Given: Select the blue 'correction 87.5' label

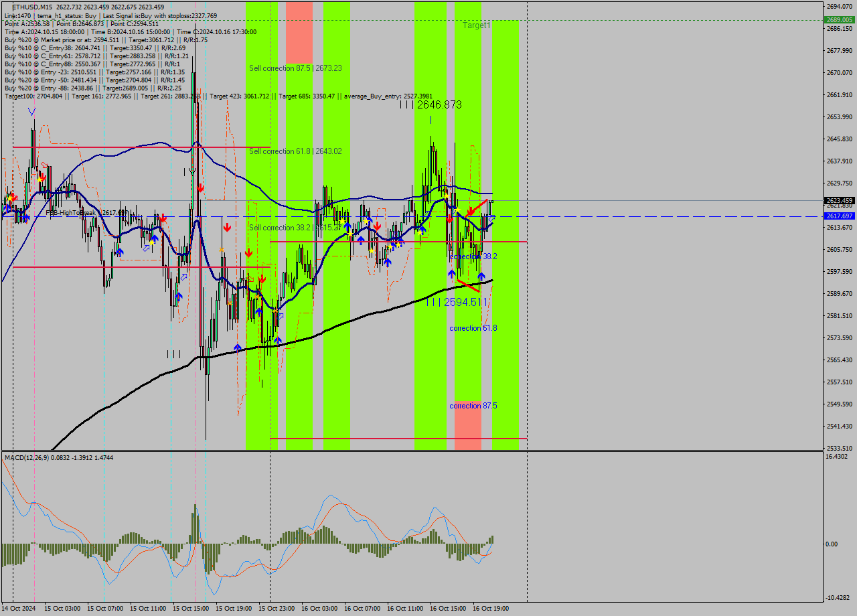Looking at the screenshot, I should coord(473,406).
